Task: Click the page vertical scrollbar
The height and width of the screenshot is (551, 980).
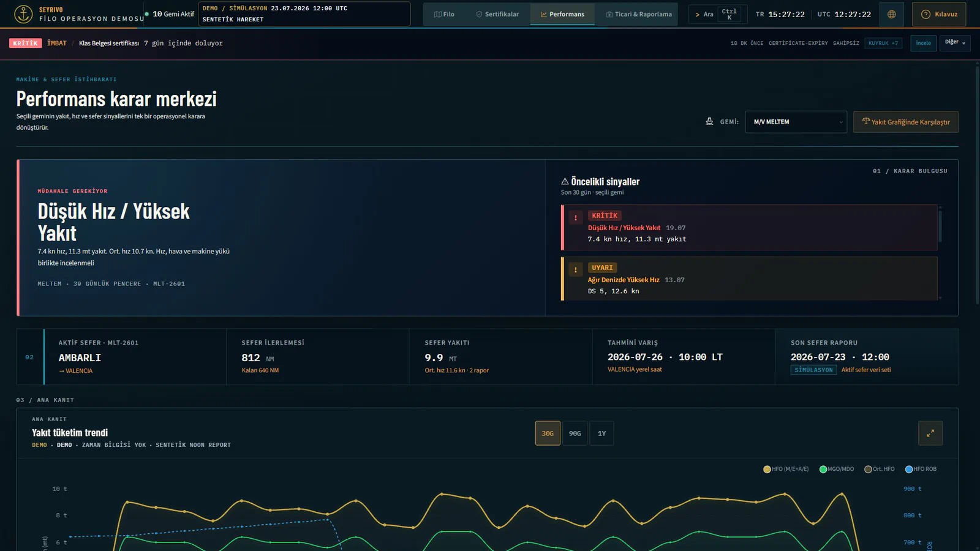Action: pos(976,184)
